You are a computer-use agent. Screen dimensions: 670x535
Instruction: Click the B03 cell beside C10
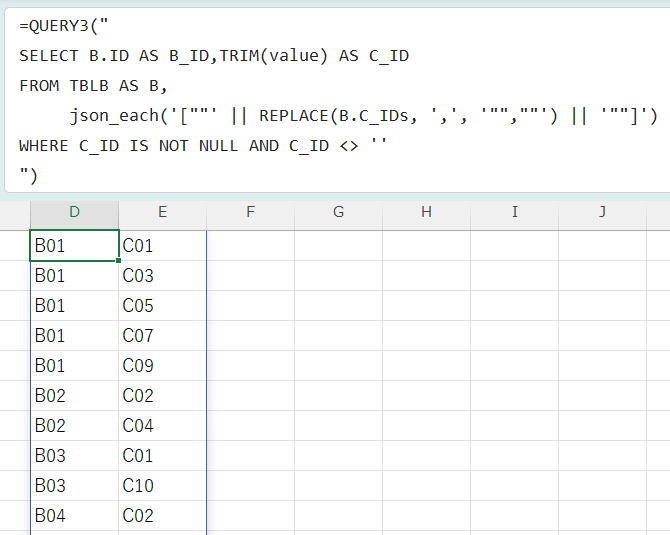[74, 486]
